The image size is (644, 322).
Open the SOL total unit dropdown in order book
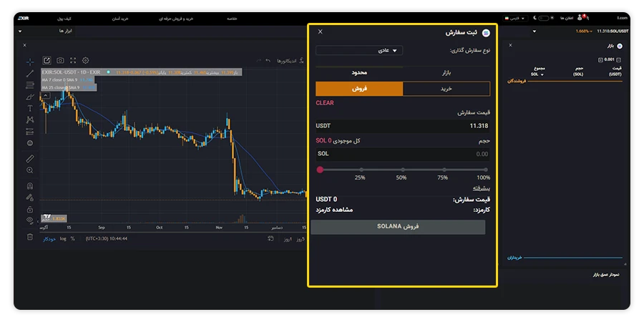pyautogui.click(x=537, y=74)
